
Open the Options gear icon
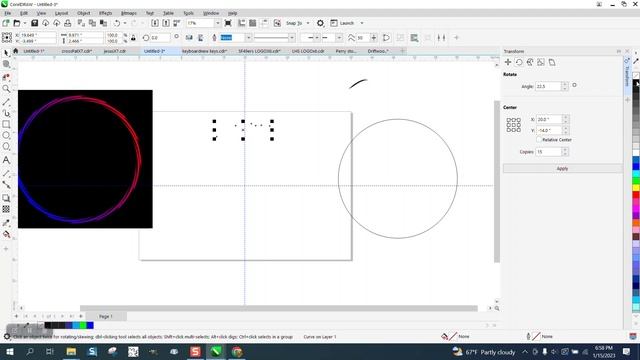[320, 23]
